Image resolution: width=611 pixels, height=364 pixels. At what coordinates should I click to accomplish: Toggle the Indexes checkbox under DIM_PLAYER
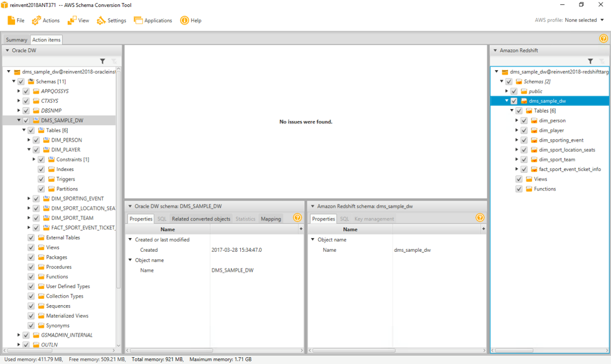[x=41, y=169]
